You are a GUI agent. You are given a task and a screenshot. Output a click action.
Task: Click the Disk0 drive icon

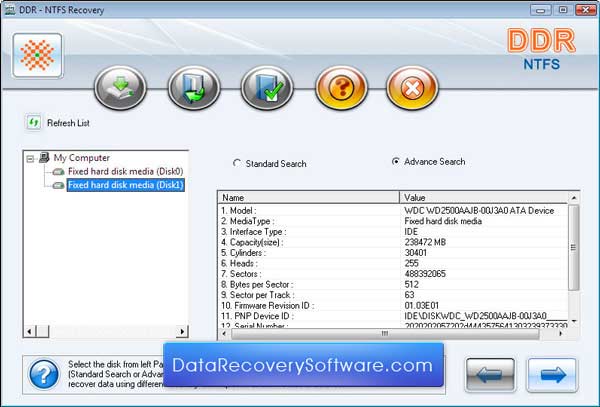(58, 171)
